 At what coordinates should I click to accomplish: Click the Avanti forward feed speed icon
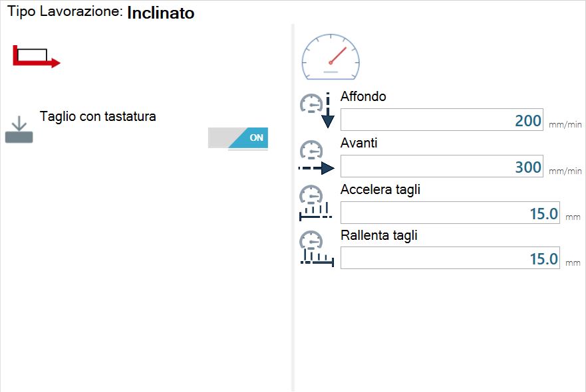click(316, 157)
